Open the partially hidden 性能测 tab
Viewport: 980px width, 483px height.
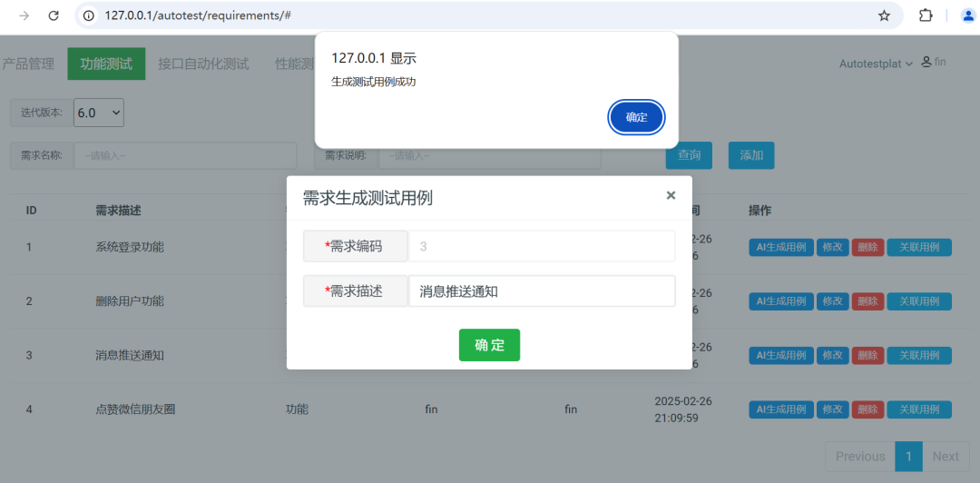pos(294,64)
